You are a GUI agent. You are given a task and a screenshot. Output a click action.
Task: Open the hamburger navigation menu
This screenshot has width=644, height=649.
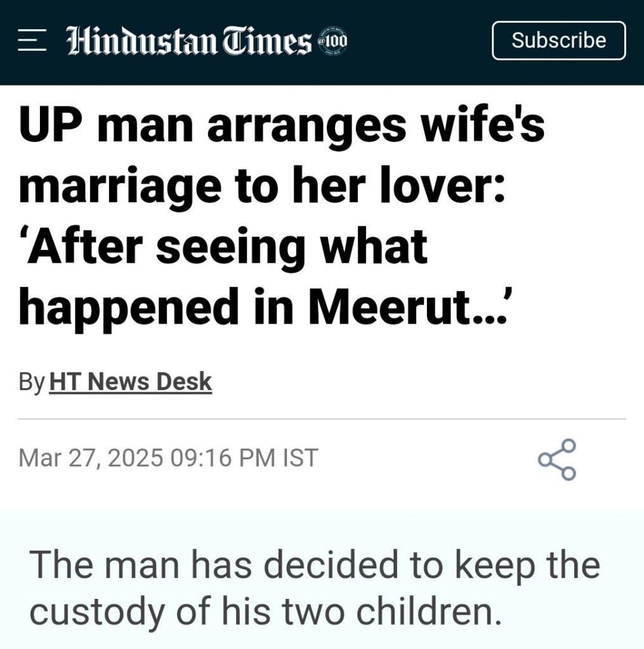pyautogui.click(x=32, y=42)
